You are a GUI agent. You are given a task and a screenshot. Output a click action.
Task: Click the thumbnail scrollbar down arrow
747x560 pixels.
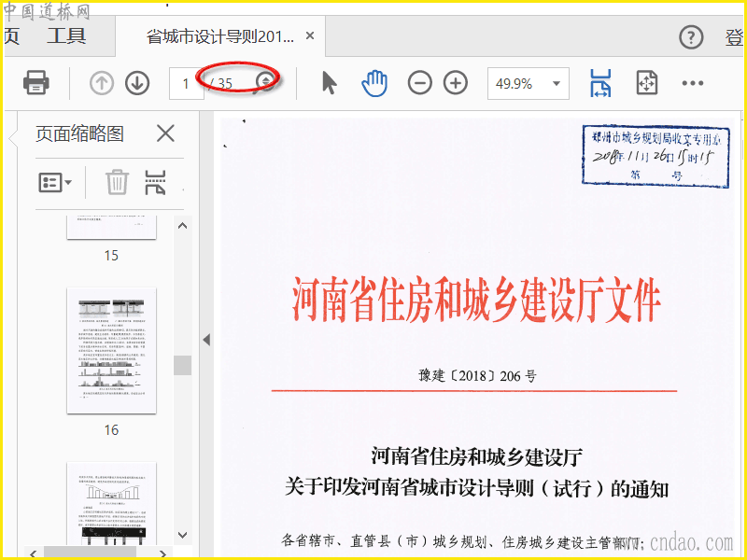(182, 535)
